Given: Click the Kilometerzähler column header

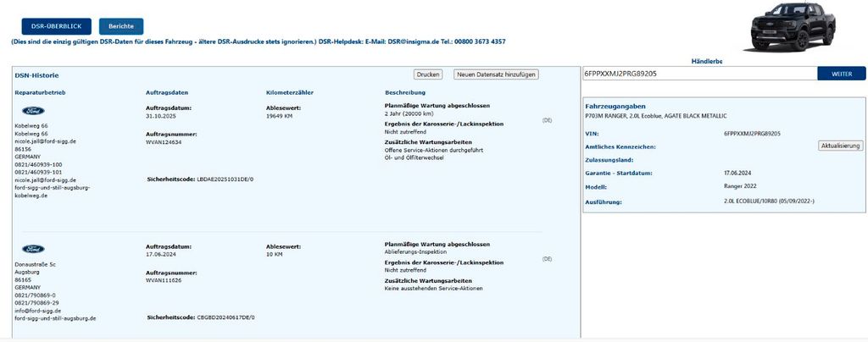Looking at the screenshot, I should coord(290,93).
